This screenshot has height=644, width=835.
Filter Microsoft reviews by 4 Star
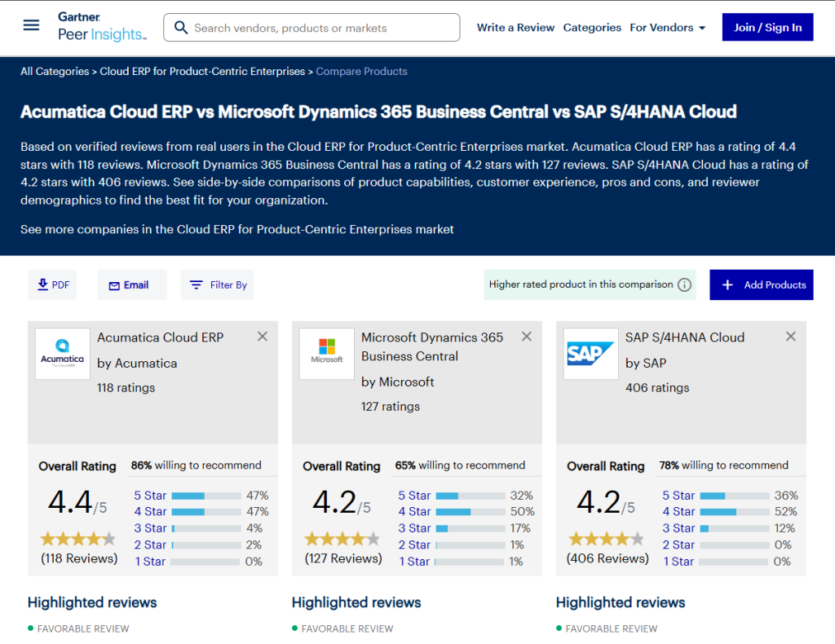[x=414, y=511]
